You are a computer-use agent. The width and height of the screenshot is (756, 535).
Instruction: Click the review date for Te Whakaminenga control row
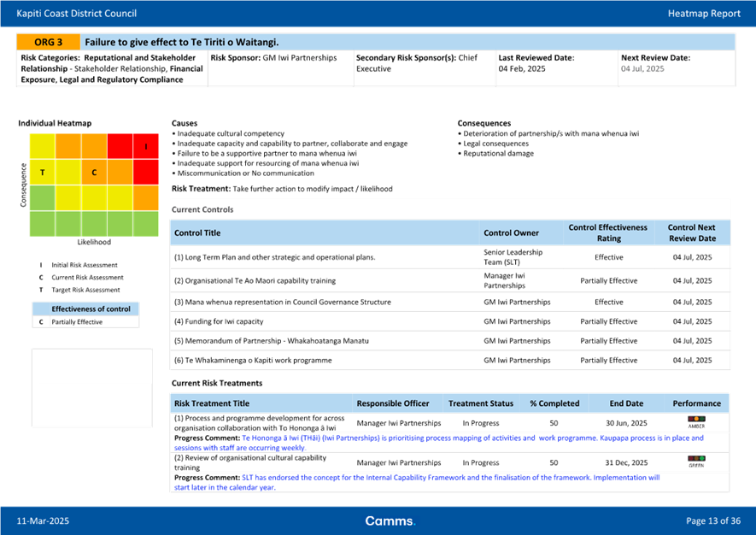click(692, 360)
